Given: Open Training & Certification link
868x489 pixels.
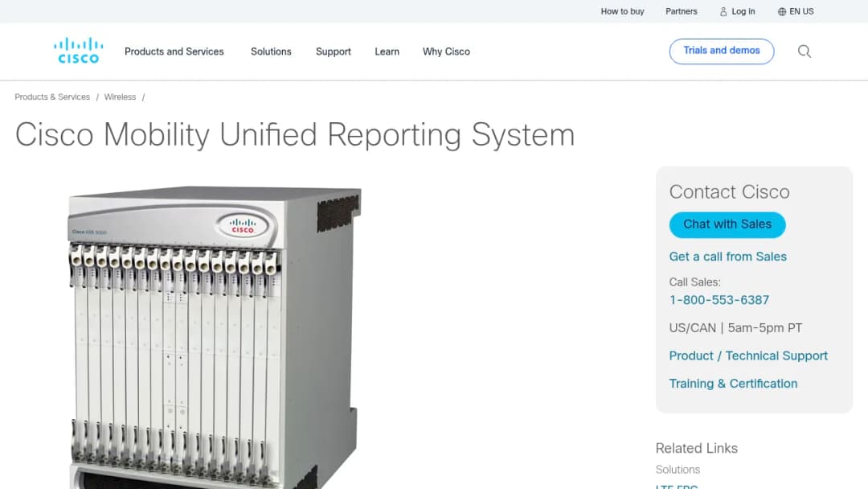Looking at the screenshot, I should [733, 383].
